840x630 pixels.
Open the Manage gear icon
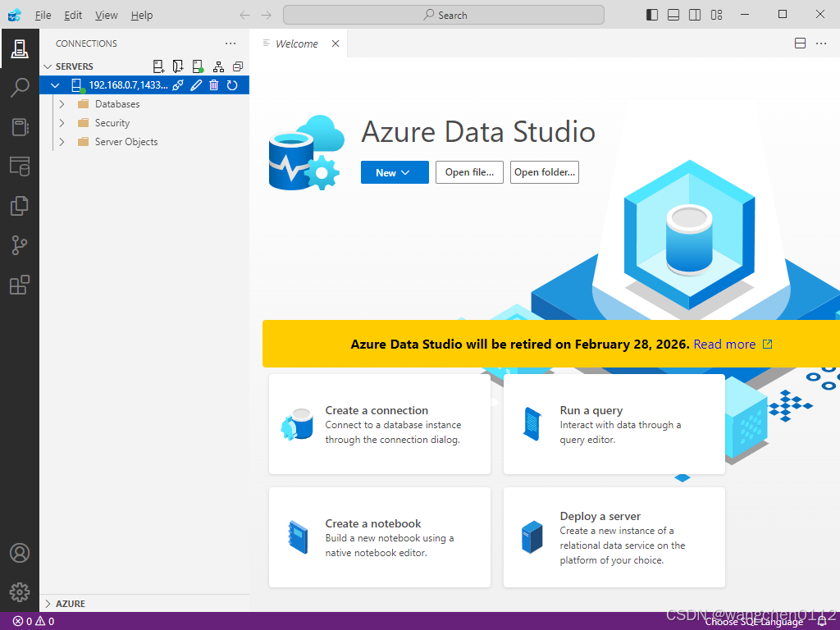[20, 592]
